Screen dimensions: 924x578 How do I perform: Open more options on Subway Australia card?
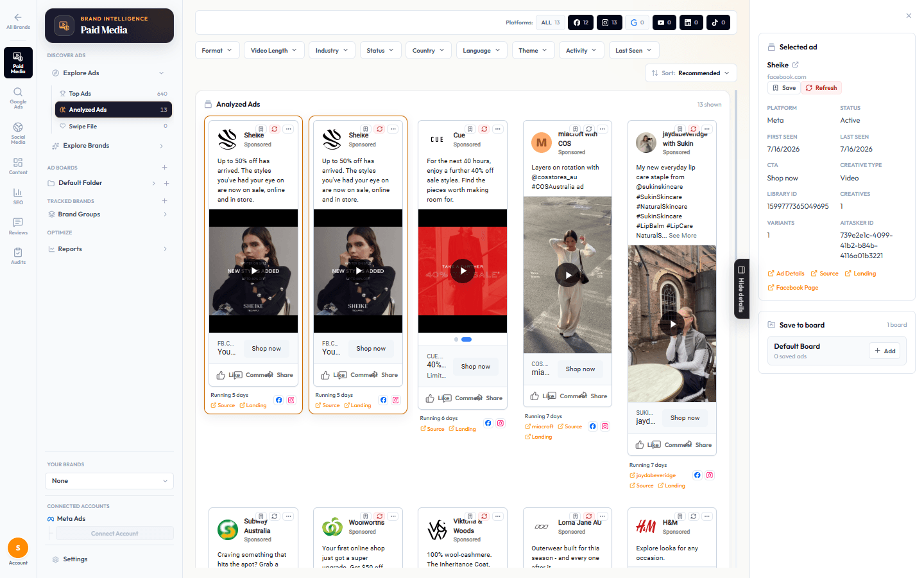pos(289,516)
